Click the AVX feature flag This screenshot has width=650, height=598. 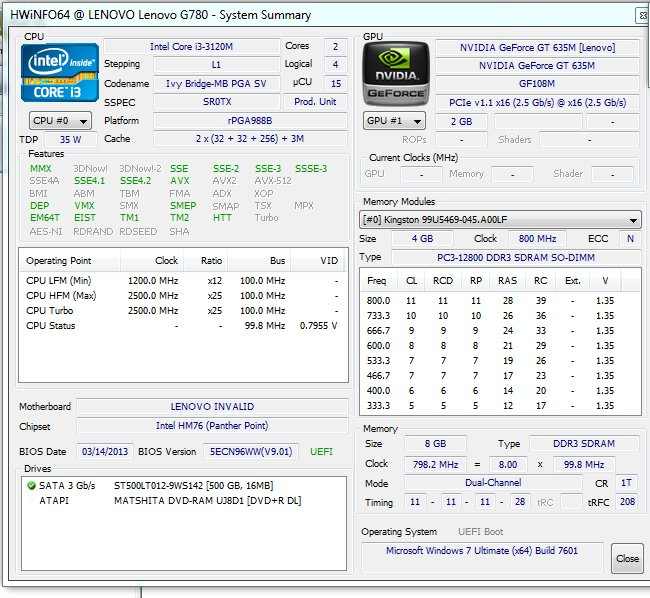[180, 181]
